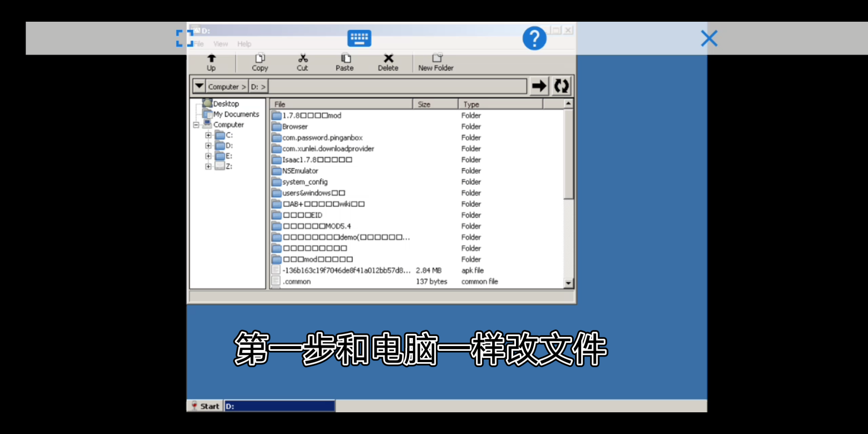
Task: Create a New Folder from toolbar
Action: (436, 63)
